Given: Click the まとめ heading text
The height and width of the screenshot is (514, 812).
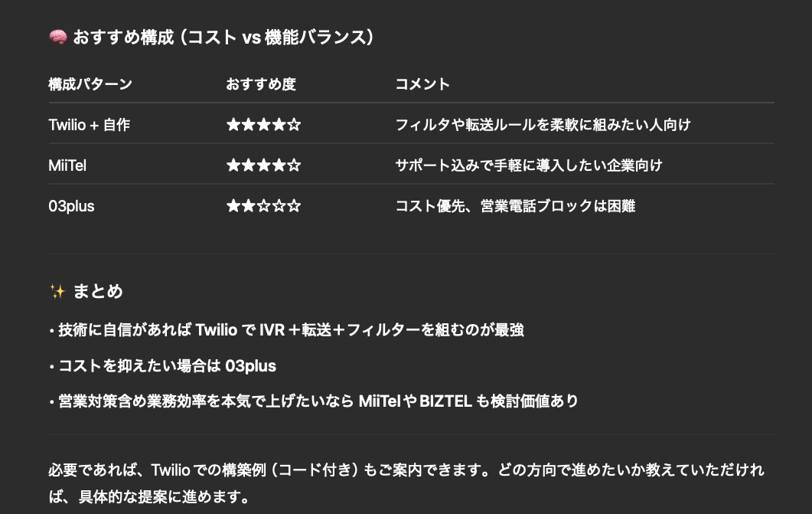Looking at the screenshot, I should (98, 291).
